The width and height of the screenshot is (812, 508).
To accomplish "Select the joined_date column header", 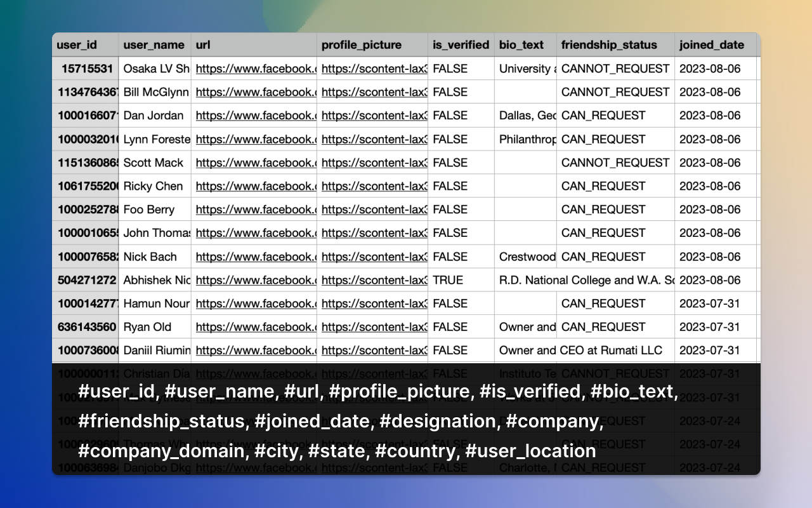I will pos(716,44).
